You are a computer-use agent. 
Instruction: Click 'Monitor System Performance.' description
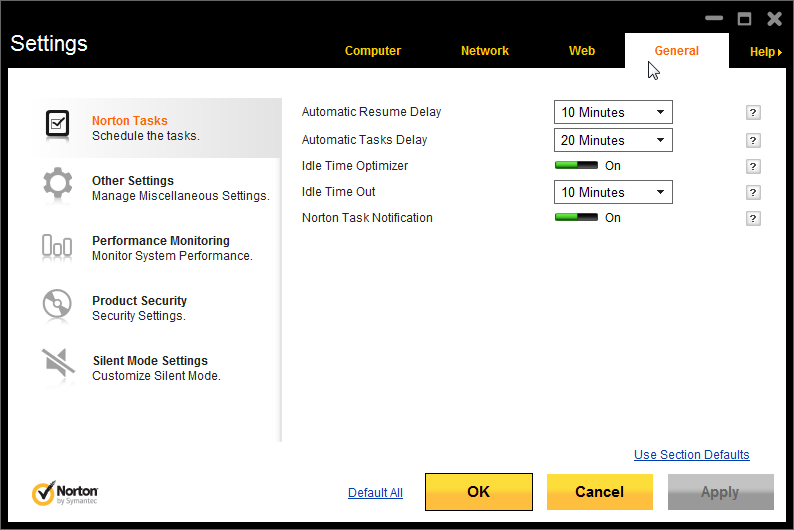click(172, 256)
